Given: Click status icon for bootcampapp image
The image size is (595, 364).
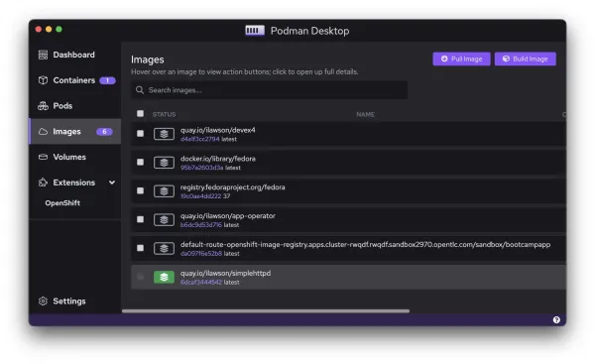Looking at the screenshot, I should (164, 248).
